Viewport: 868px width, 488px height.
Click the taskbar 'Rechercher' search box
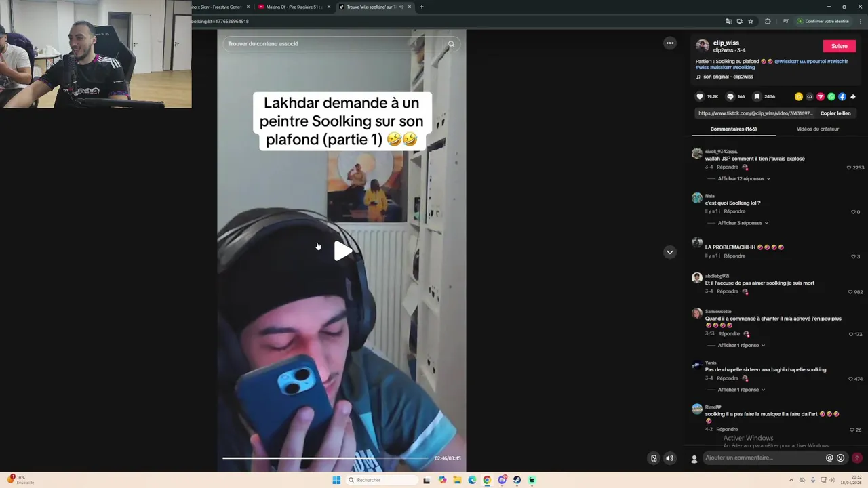[381, 480]
